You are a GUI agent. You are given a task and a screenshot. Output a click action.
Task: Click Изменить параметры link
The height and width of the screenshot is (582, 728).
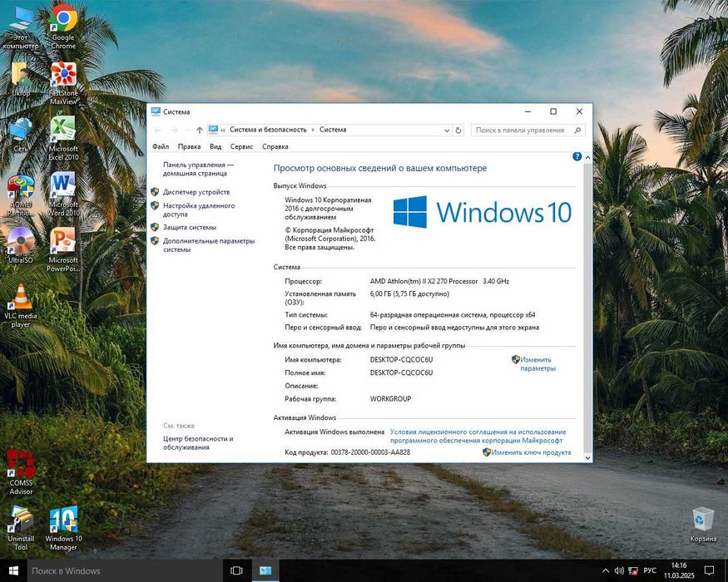(537, 364)
